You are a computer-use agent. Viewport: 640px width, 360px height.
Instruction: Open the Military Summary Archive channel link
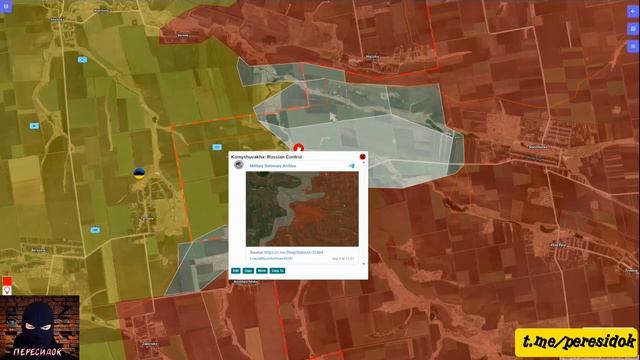(x=273, y=166)
